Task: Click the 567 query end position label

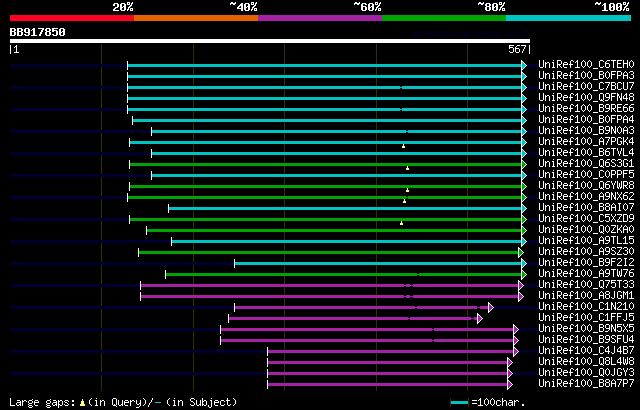Action: click(517, 50)
